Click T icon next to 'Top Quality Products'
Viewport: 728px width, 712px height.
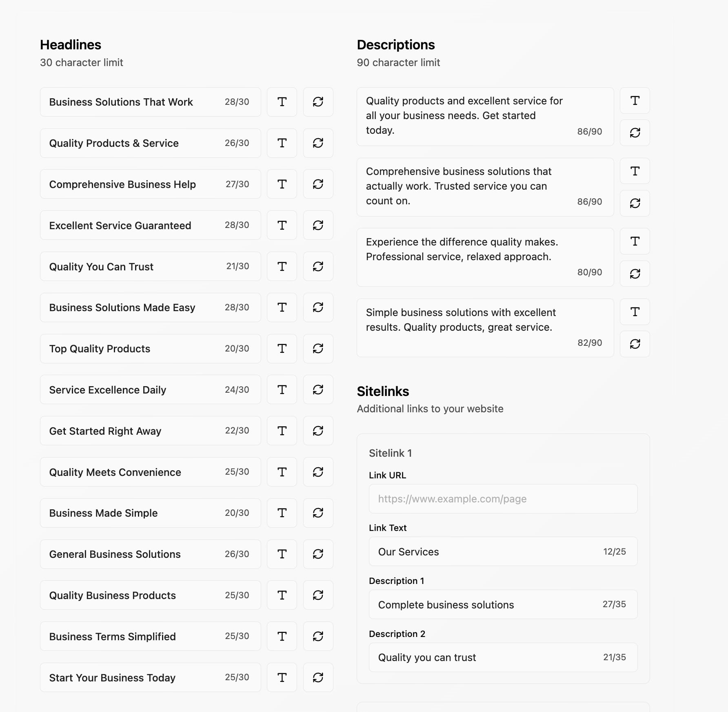point(282,349)
